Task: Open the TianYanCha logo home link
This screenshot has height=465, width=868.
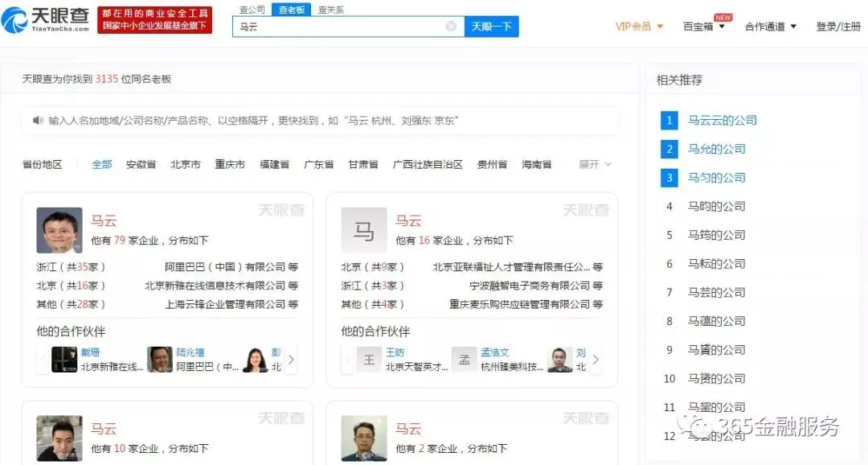Action: (45, 20)
